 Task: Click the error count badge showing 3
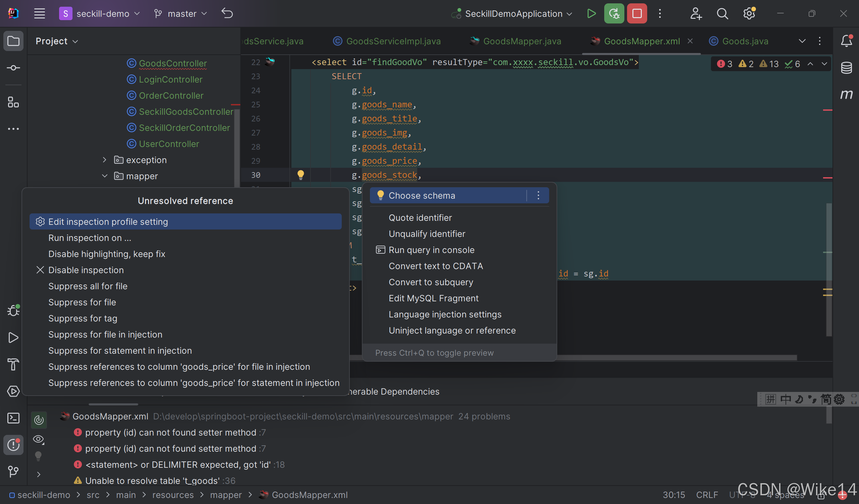[724, 64]
